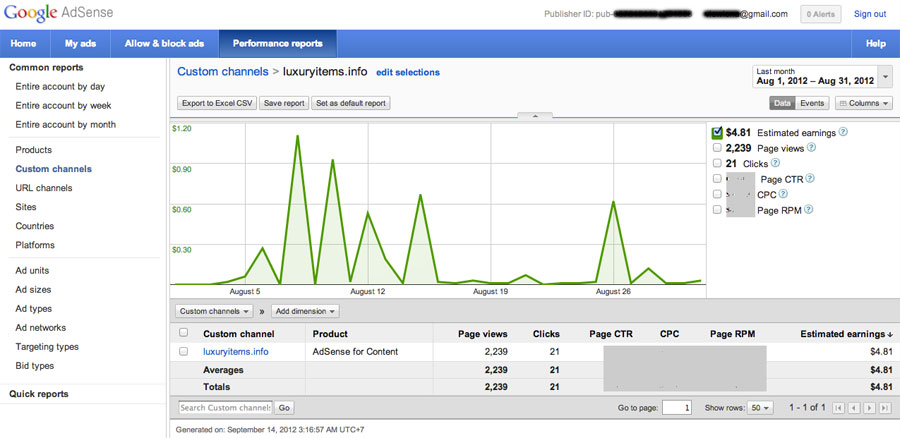This screenshot has height=438, width=900.
Task: Open the Countries report
Action: 34,226
